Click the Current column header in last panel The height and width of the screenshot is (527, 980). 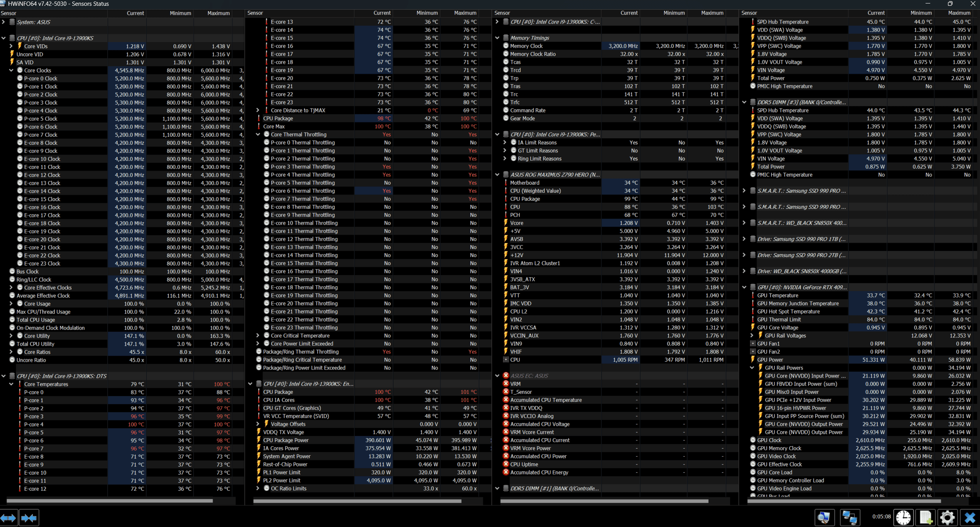(876, 13)
